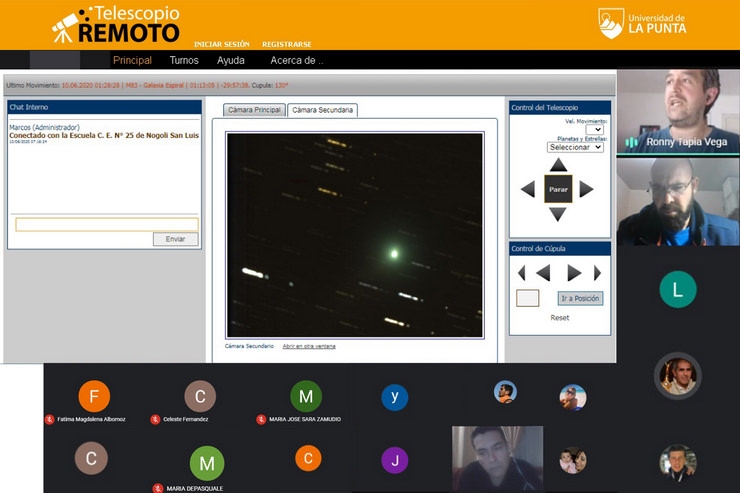Click the blue y participant avatar
Image resolution: width=740 pixels, height=493 pixels.
click(x=395, y=397)
